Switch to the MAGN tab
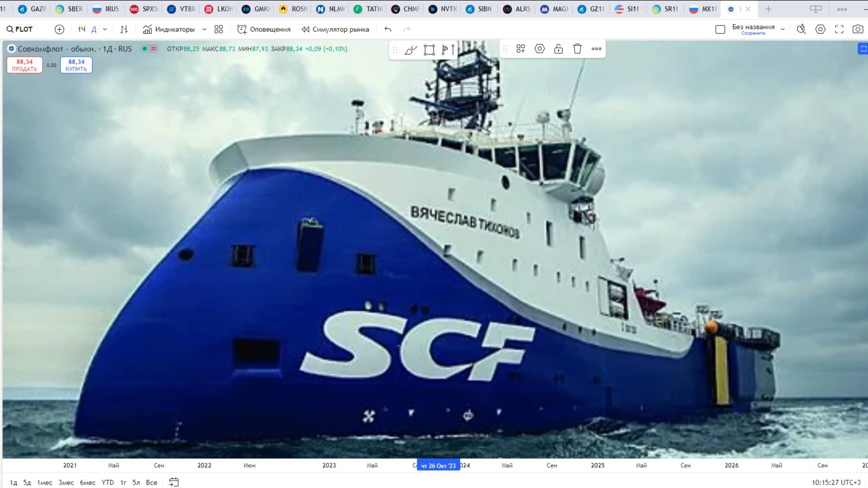The width and height of the screenshot is (868, 488). tap(553, 9)
